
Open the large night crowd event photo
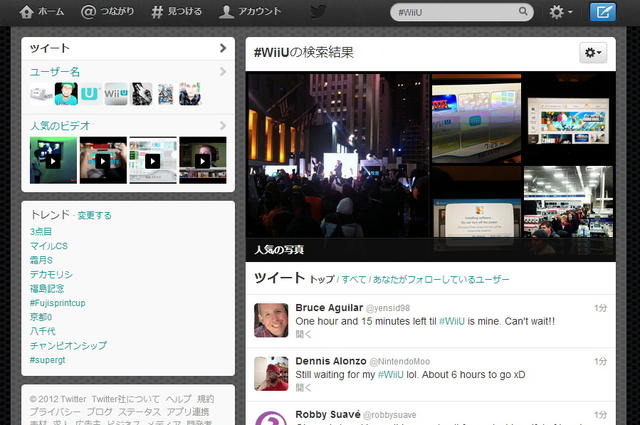[x=338, y=156]
